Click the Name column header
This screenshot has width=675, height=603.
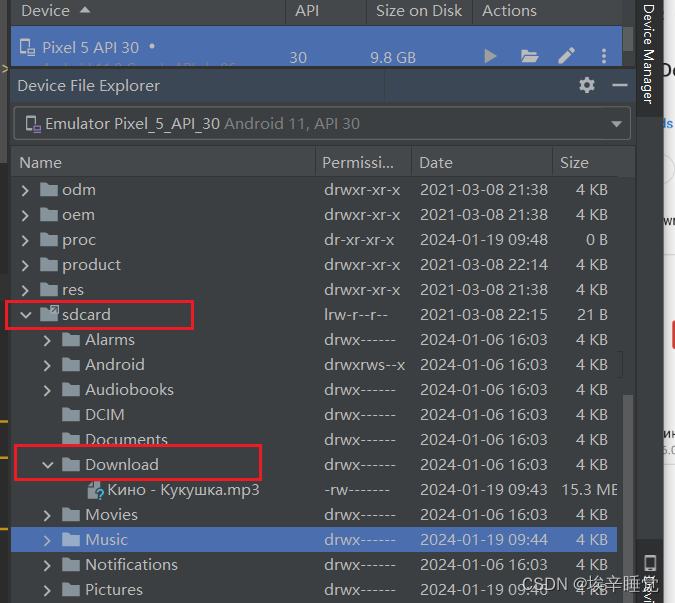pos(164,163)
